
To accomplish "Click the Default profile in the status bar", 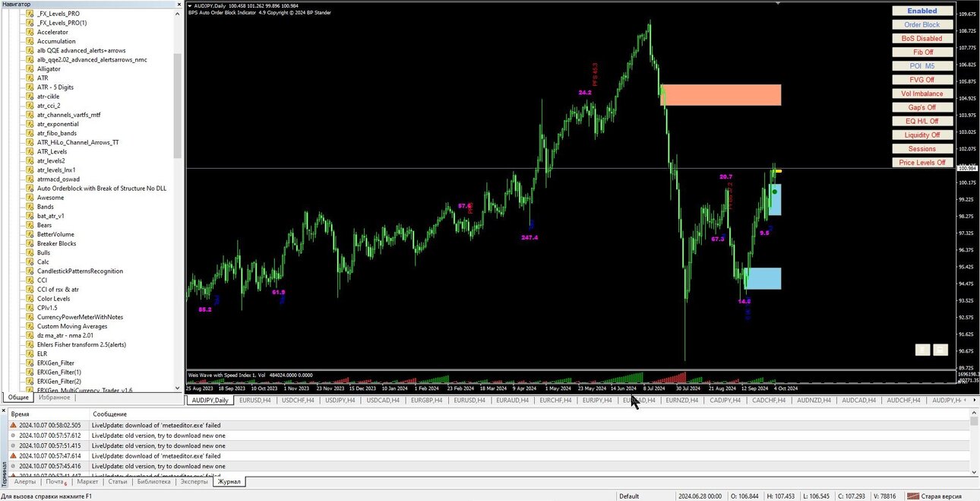I will tap(629, 496).
